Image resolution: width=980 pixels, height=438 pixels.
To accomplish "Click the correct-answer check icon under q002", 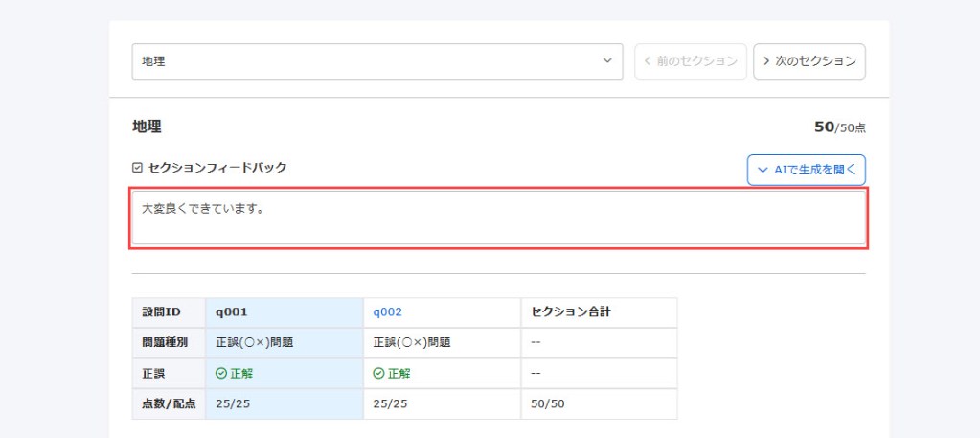I will 378,374.
